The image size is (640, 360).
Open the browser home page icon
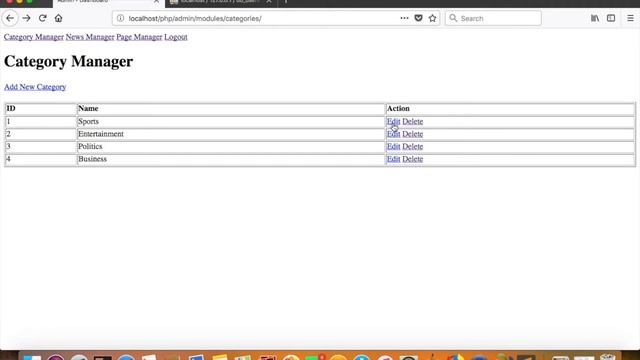[x=58, y=18]
